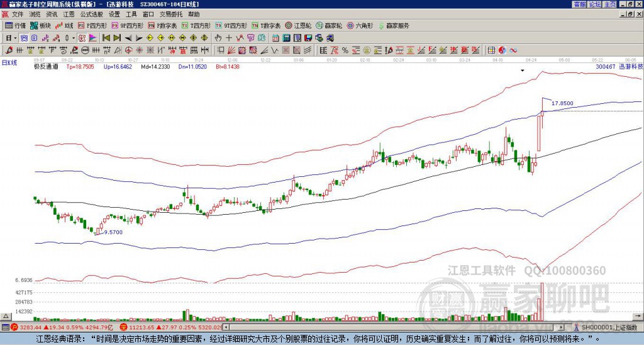Open the 浏览 menu
644x345 pixels.
[x=35, y=14]
